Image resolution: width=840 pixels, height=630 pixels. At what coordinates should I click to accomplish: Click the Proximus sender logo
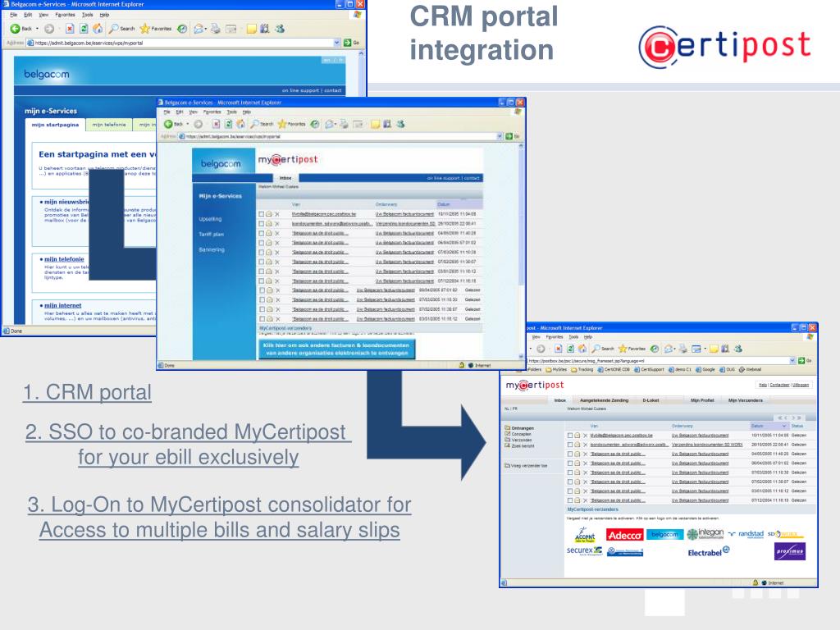tap(790, 551)
